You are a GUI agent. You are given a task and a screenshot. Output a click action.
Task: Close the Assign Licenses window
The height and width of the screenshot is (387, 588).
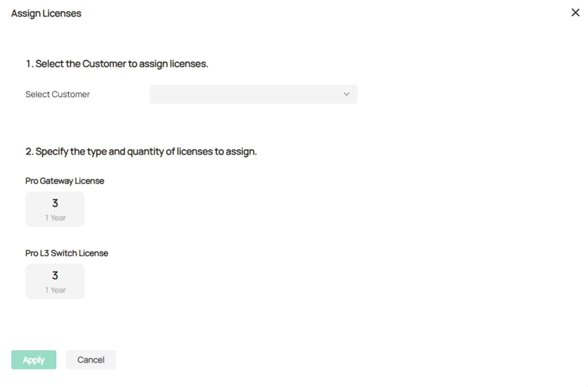[x=575, y=13]
